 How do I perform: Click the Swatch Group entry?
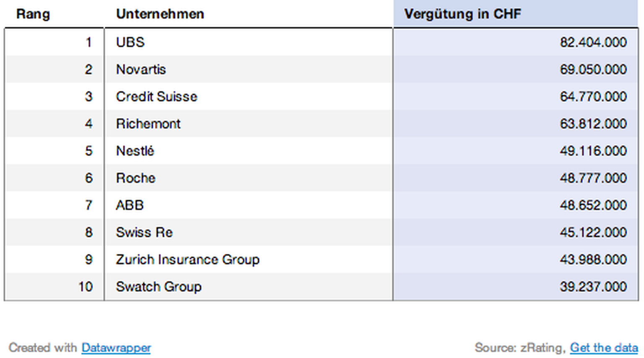pos(158,287)
